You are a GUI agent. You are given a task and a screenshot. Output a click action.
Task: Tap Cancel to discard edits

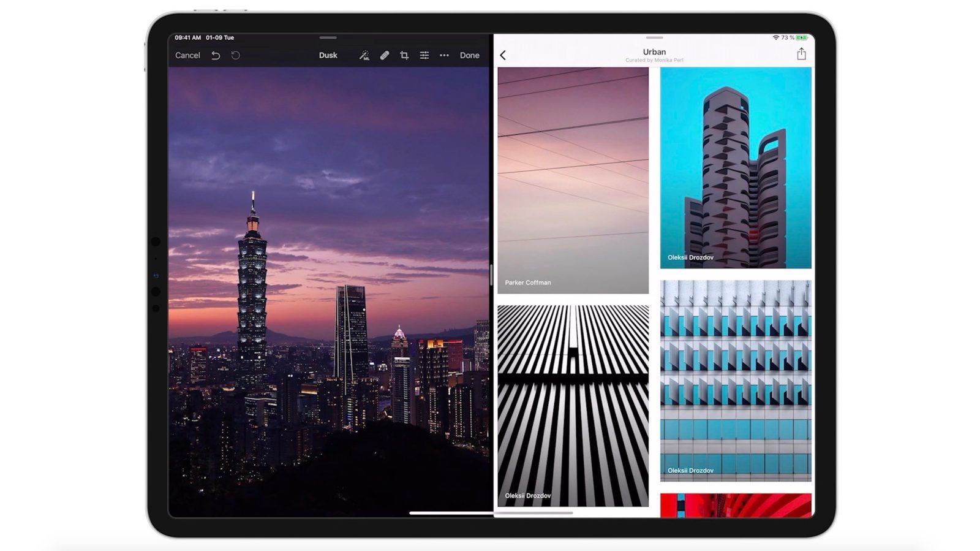tap(187, 55)
